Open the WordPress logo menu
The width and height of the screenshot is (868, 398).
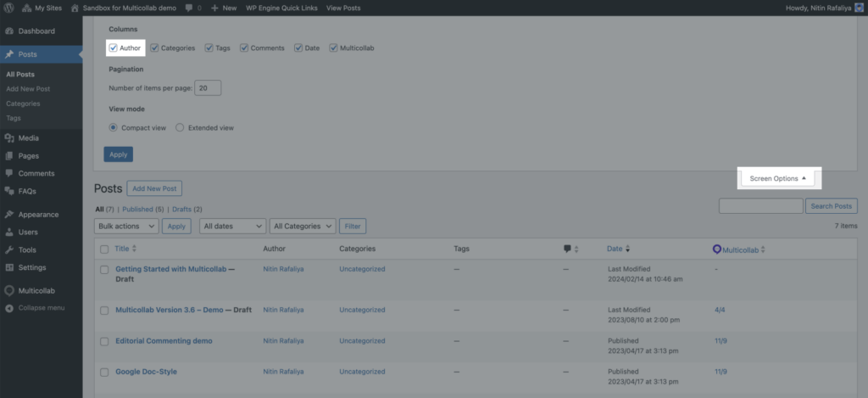[8, 8]
